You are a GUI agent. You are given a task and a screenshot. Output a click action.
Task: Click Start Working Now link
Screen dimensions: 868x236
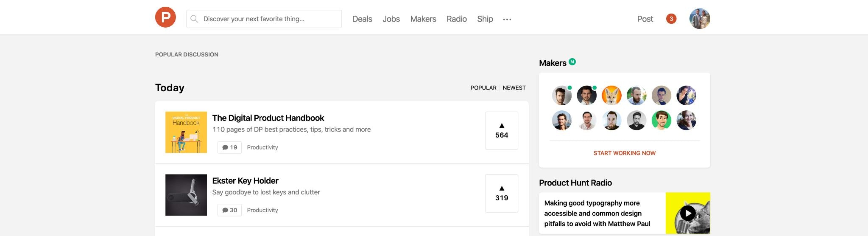point(624,153)
